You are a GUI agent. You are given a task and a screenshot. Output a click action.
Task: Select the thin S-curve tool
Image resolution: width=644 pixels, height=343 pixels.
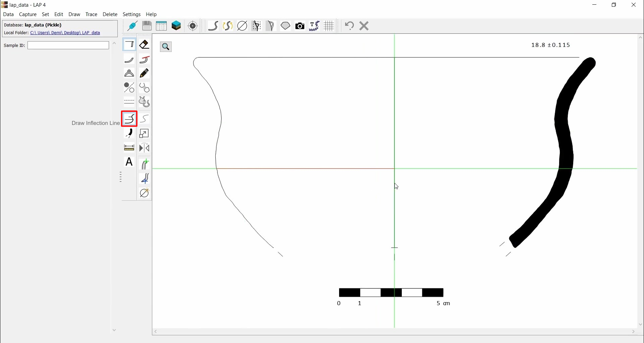click(x=144, y=119)
